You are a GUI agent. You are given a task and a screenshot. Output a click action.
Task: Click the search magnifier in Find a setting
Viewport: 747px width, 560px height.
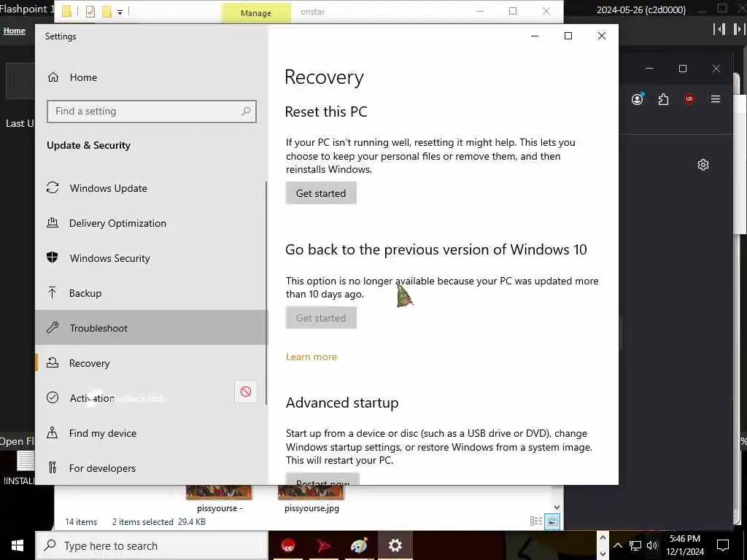coord(246,112)
